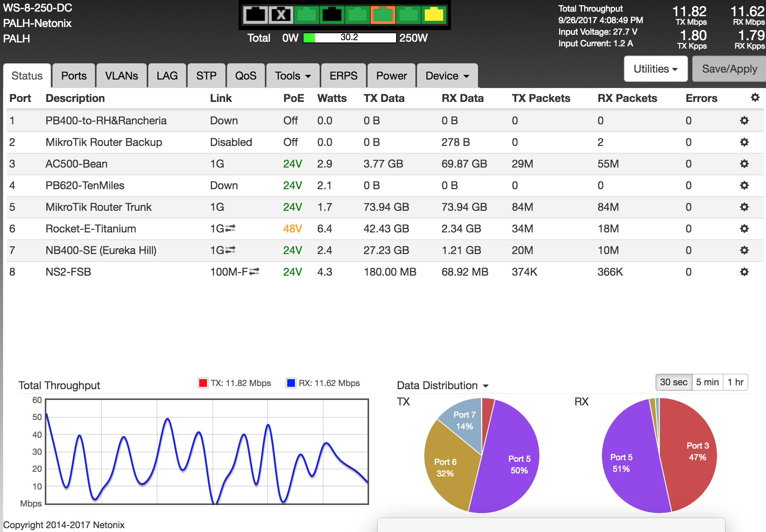Click the port 2 disabled X icon
This screenshot has width=766, height=532.
[x=281, y=15]
